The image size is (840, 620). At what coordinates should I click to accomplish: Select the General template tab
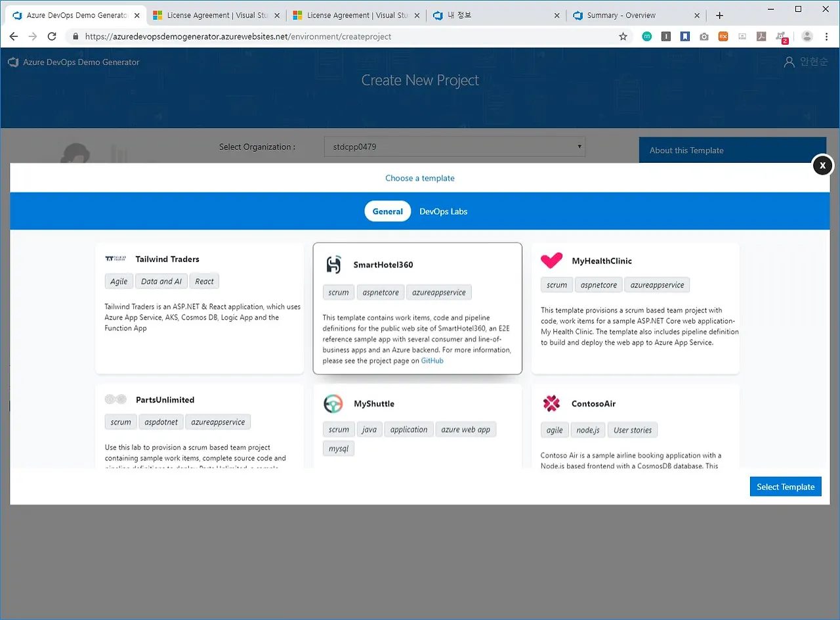click(x=388, y=211)
